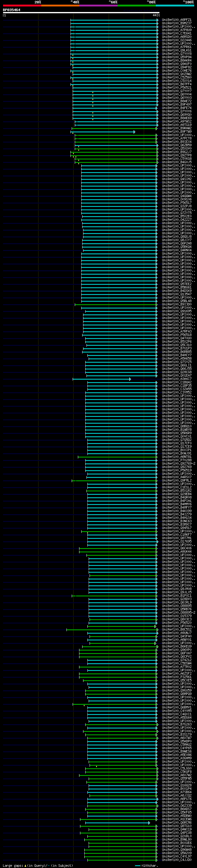
Task: Select the UniRef100_B4FE74 label
Action: coord(176,108)
